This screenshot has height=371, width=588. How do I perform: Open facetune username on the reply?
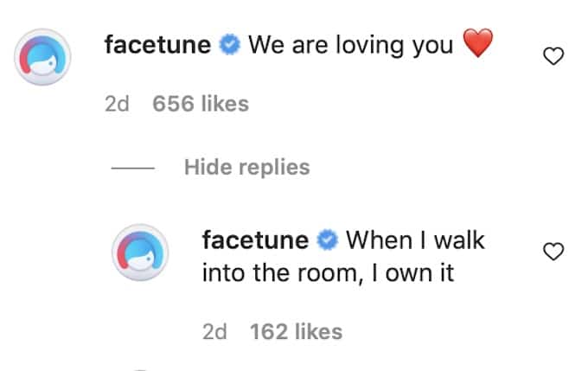coord(257,240)
